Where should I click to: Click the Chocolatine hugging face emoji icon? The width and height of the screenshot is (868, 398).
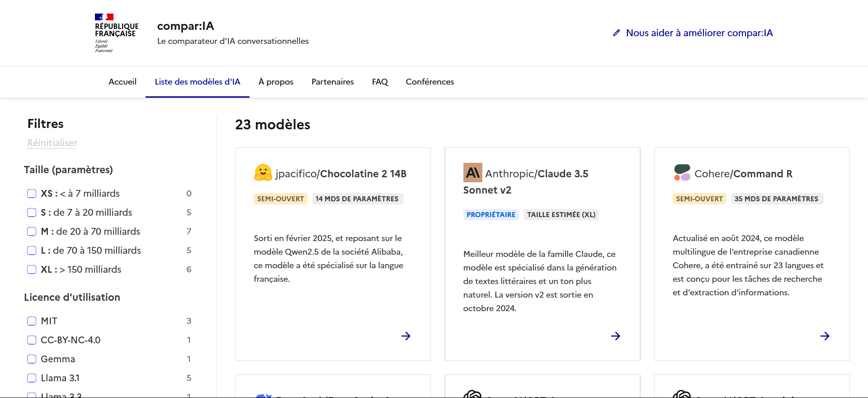(263, 173)
